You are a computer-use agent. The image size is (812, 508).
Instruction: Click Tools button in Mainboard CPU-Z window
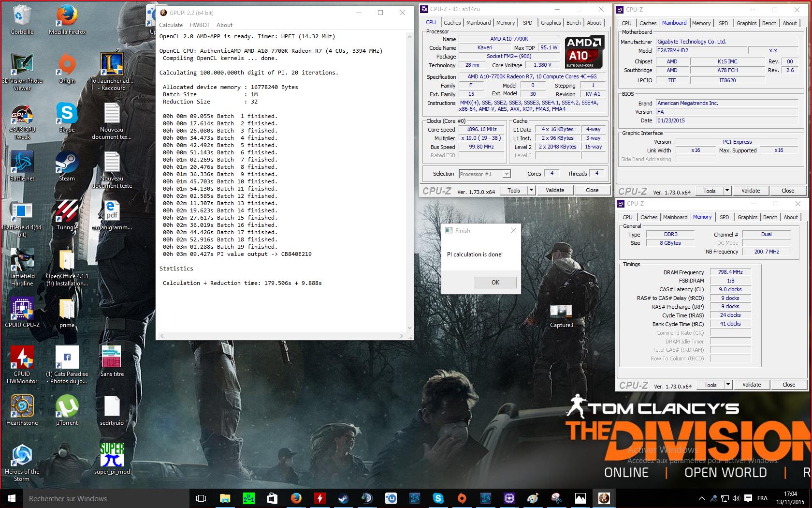tap(710, 191)
